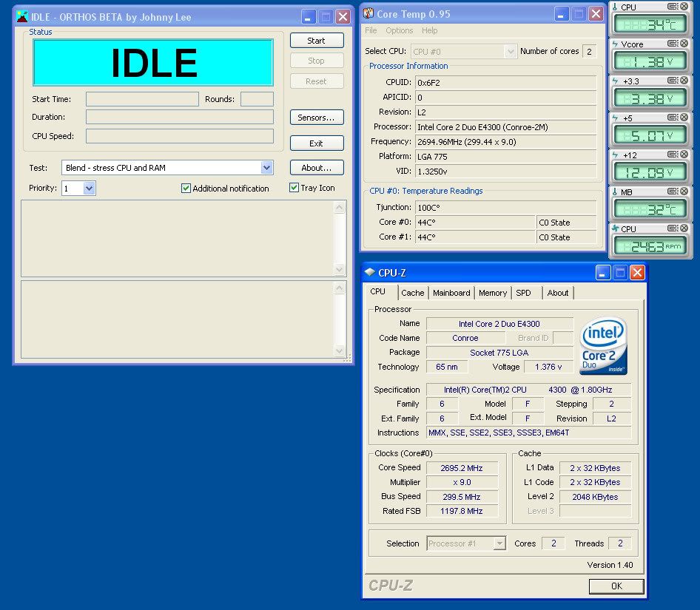Click the Intel Core 2 Duo logo in CPU-Z

pos(604,345)
